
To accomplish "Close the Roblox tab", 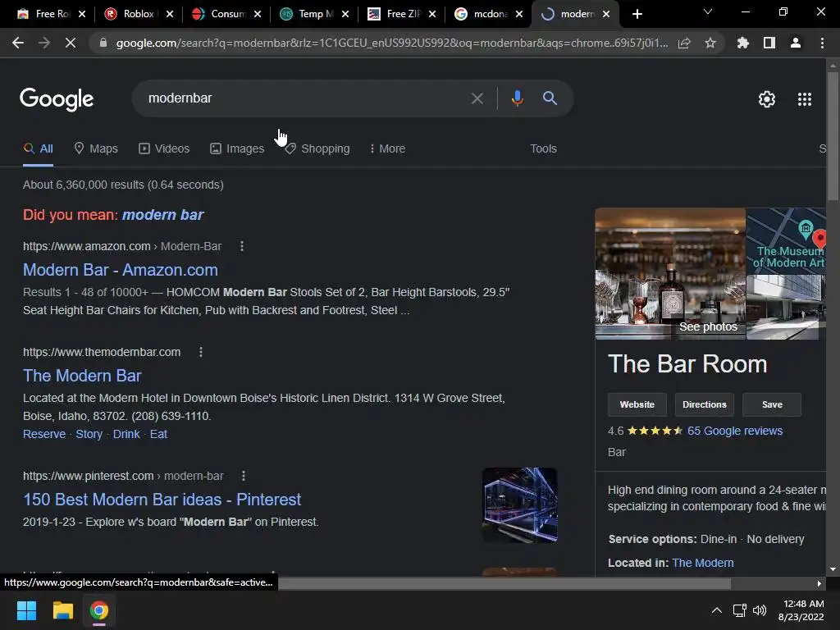I will coord(170,14).
